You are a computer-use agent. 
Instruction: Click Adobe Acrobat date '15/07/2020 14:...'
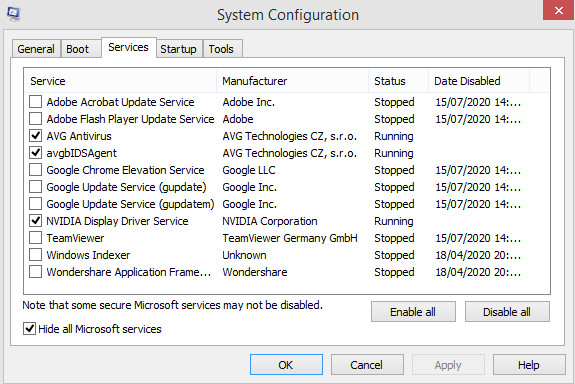(x=478, y=102)
